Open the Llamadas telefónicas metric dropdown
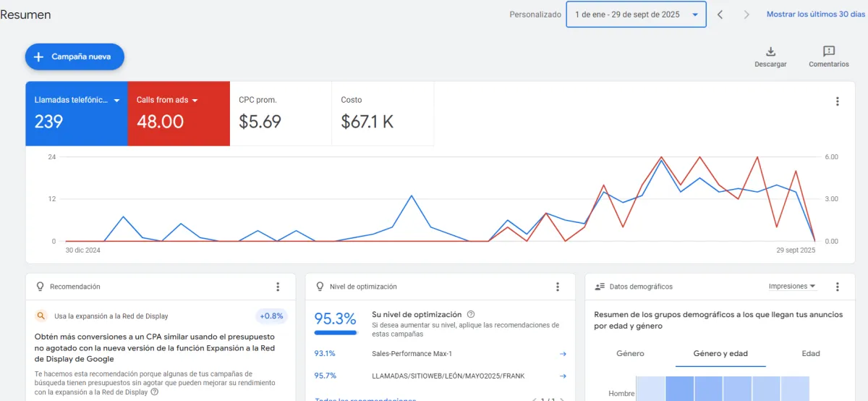 [x=116, y=101]
